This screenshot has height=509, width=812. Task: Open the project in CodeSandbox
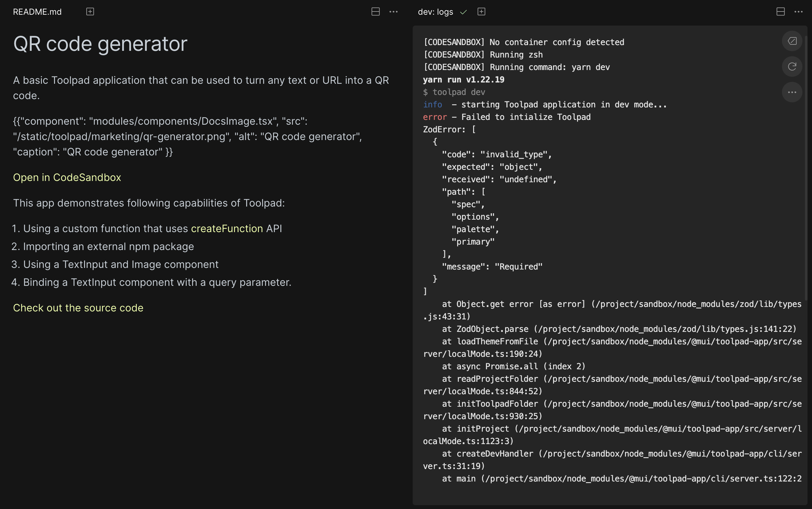click(67, 177)
